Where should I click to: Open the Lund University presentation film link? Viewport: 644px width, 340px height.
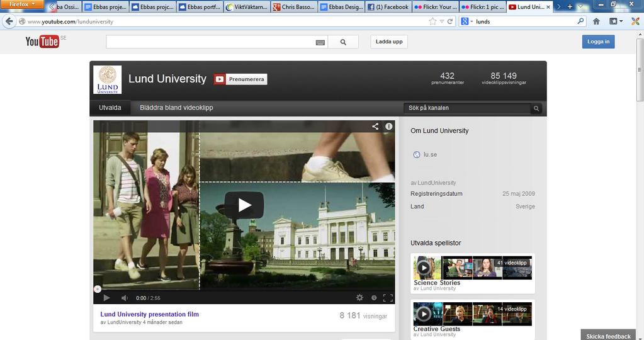149,314
